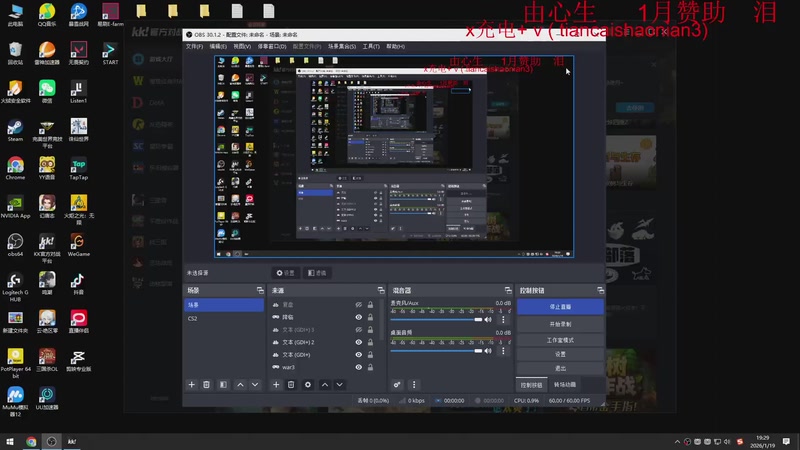The width and height of the screenshot is (800, 450).
Task: Move scene down in Scenes panel
Action: pos(255,385)
